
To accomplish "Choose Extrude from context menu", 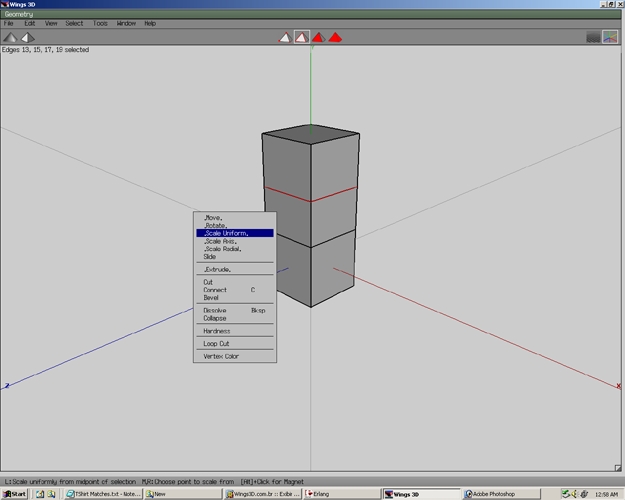I will point(235,270).
